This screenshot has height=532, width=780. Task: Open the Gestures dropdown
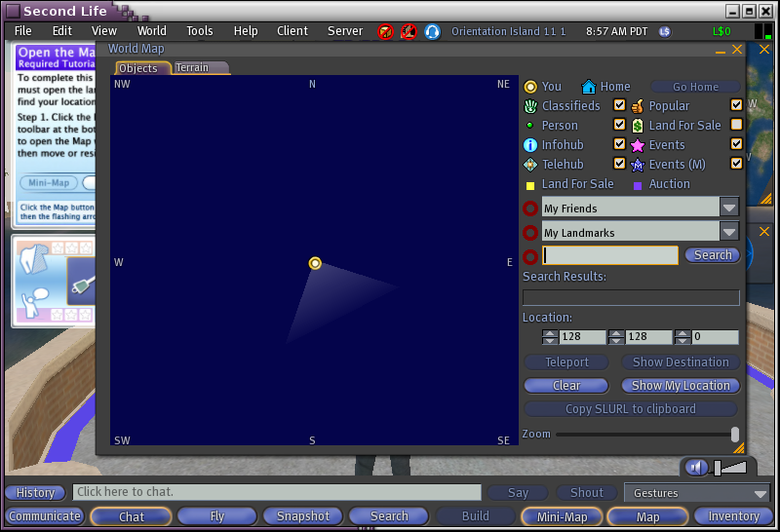[x=696, y=493]
